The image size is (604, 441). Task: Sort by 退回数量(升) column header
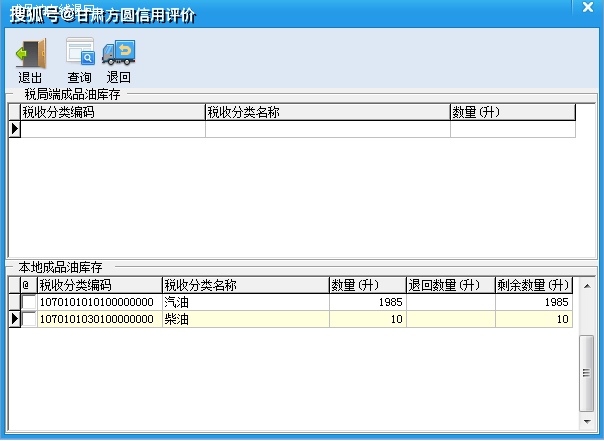coord(450,285)
